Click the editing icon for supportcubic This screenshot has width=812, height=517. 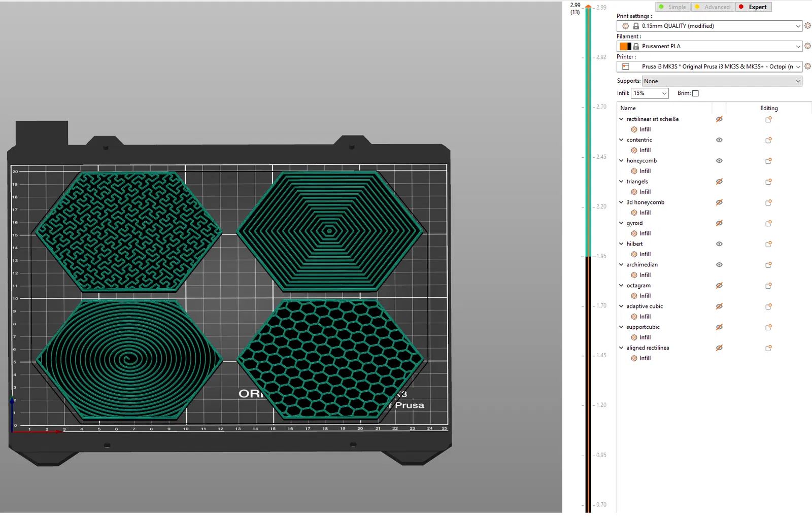pos(768,327)
